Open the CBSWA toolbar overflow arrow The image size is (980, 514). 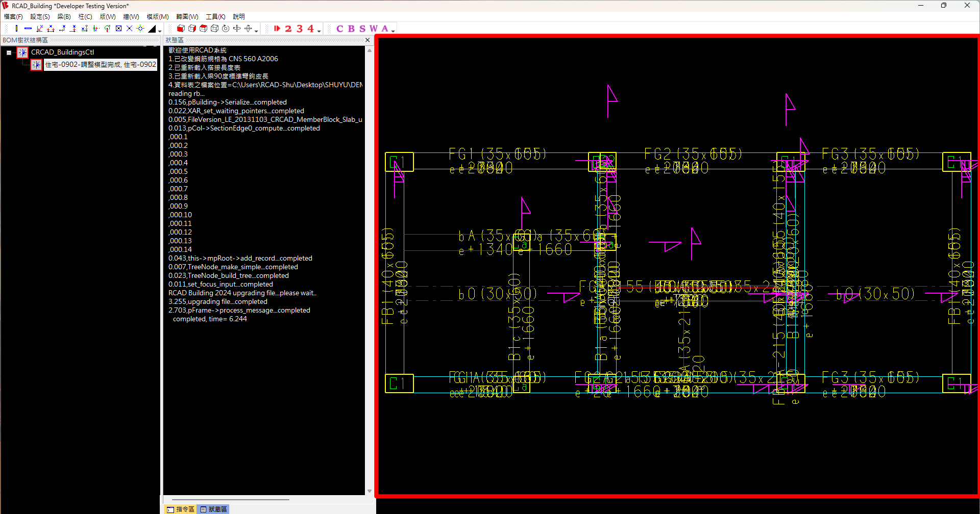click(x=393, y=31)
